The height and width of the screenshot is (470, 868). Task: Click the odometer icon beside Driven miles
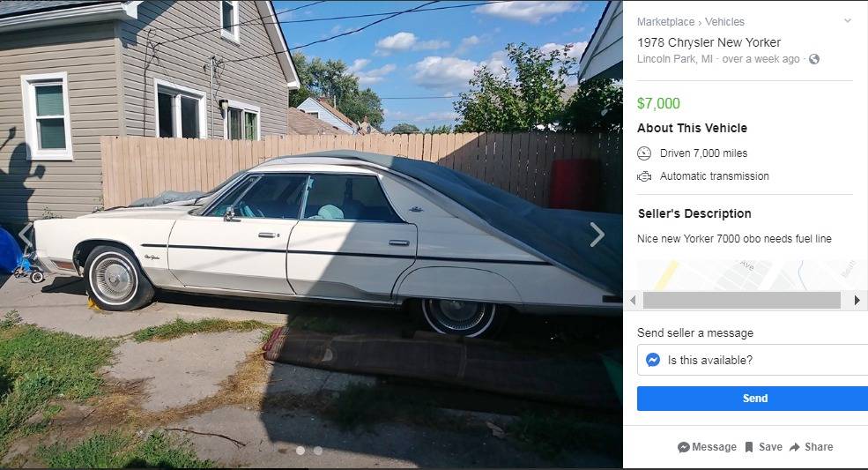(644, 153)
